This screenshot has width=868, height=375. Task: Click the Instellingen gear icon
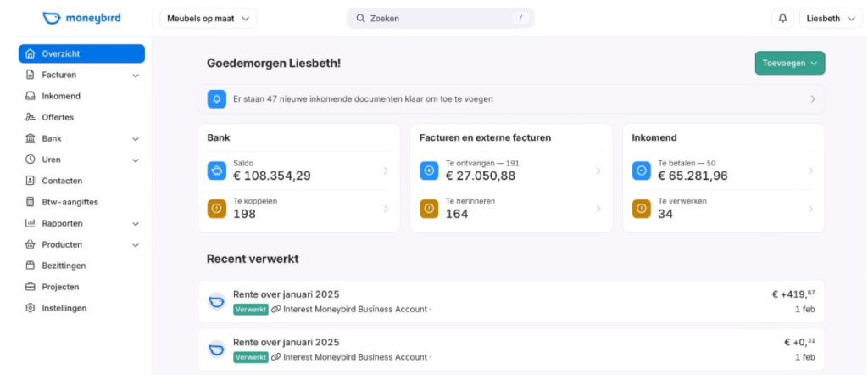point(31,308)
